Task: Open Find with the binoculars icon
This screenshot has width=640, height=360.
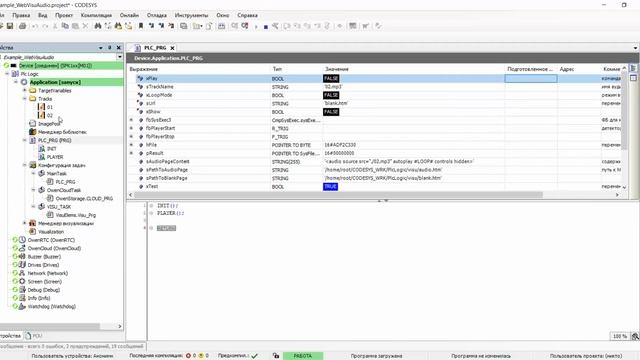Action: pos(98,26)
